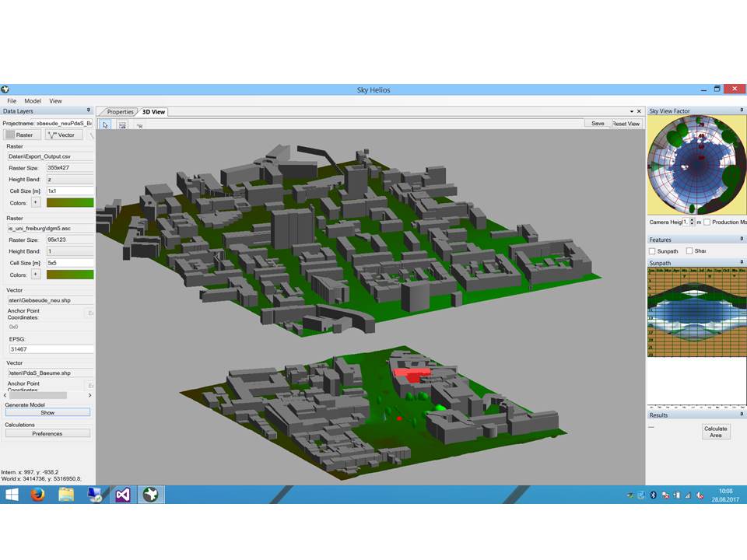Viewport: 747px width, 560px height.
Task: Adjust Camera Height using the spinner arrows
Action: 690,222
